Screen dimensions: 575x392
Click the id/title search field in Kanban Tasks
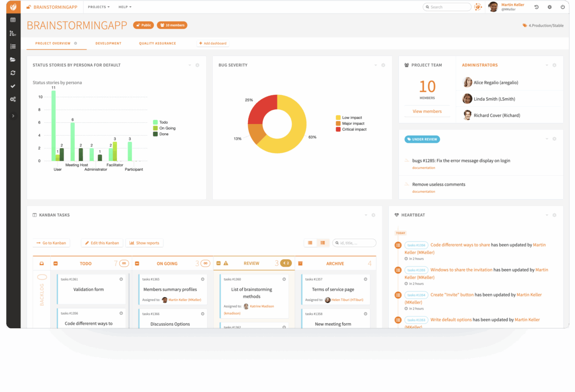pyautogui.click(x=354, y=243)
